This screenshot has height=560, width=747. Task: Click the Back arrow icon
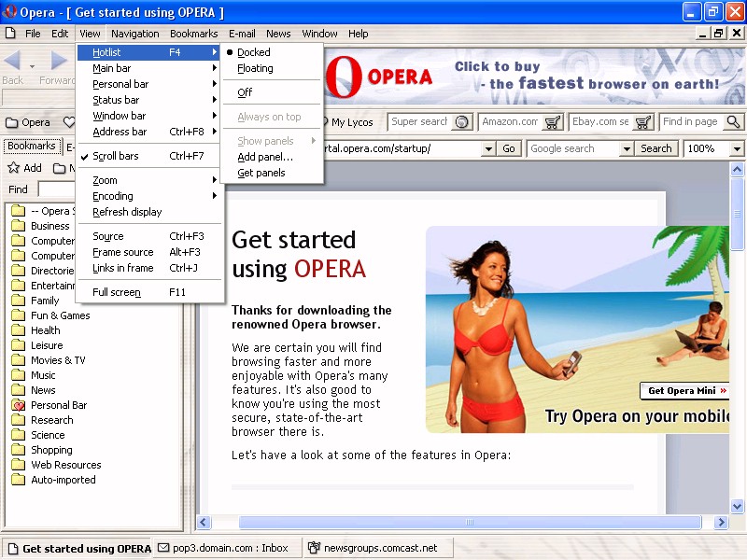[x=12, y=61]
